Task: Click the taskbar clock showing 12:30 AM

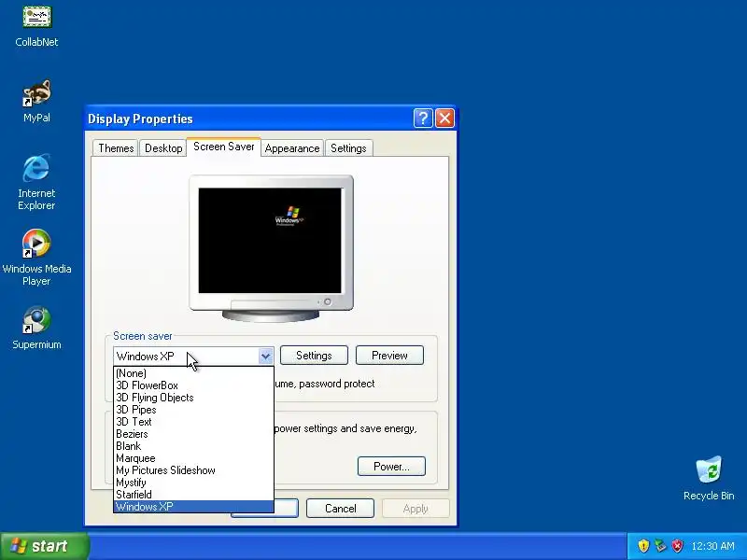Action: point(712,546)
